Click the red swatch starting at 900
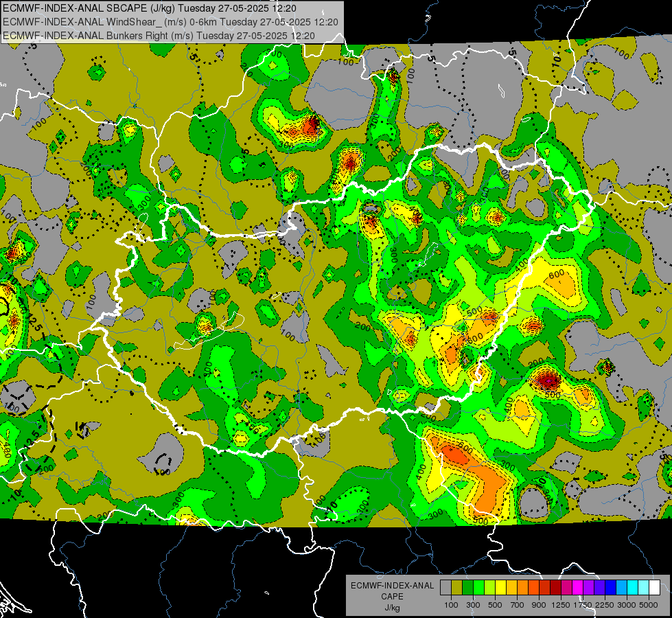This screenshot has width=672, height=618. coord(545,587)
